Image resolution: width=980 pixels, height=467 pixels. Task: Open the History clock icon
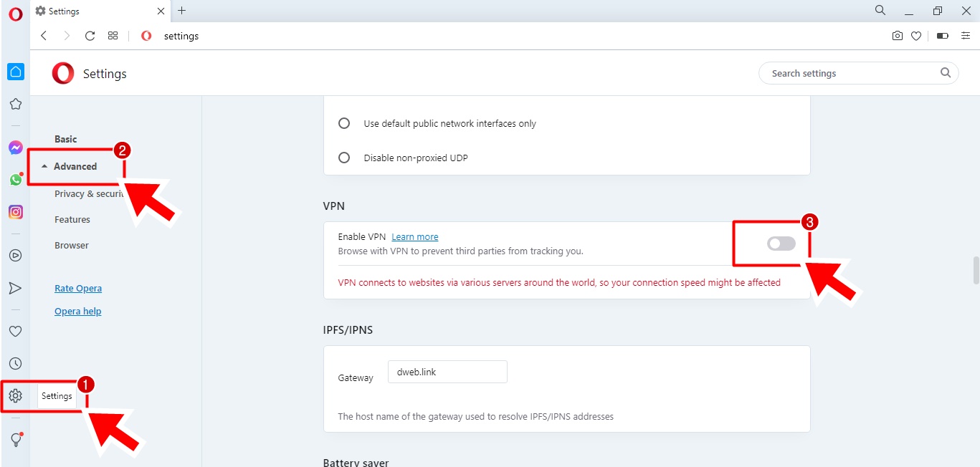pyautogui.click(x=15, y=364)
